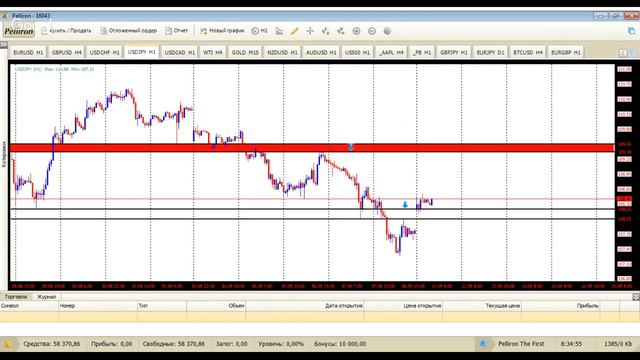640x360 pixels.
Task: Switch to the _FB H1 chart tab
Action: (422, 53)
